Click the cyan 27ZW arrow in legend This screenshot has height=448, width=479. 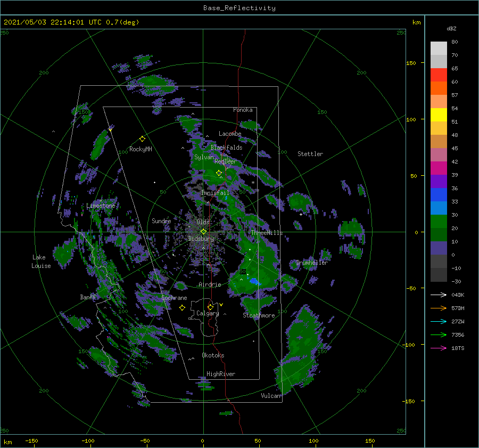point(439,321)
